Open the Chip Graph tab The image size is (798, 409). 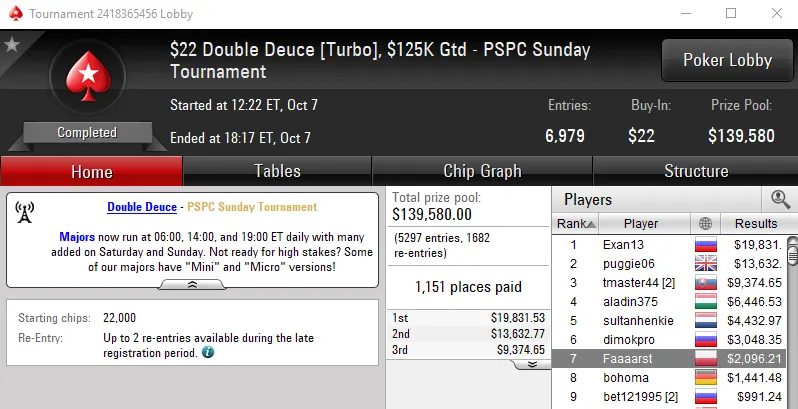pos(482,171)
